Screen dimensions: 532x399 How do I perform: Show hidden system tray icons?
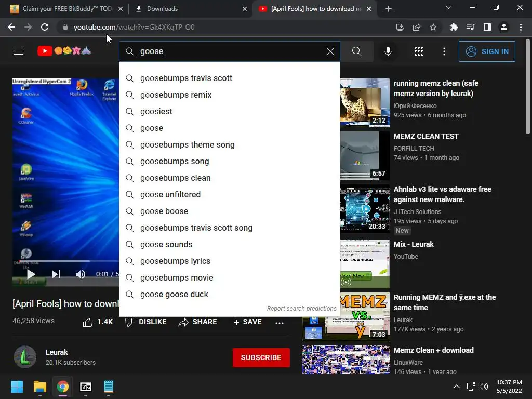click(x=456, y=387)
